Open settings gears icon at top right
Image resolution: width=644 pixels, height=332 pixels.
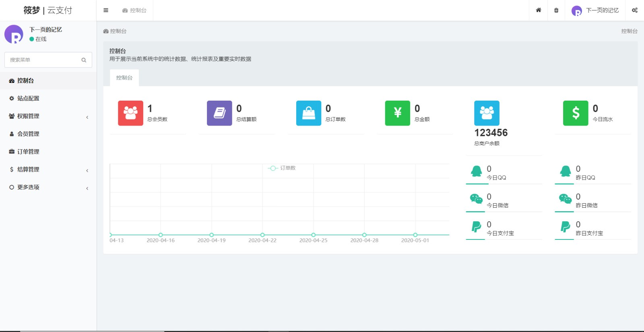point(634,10)
